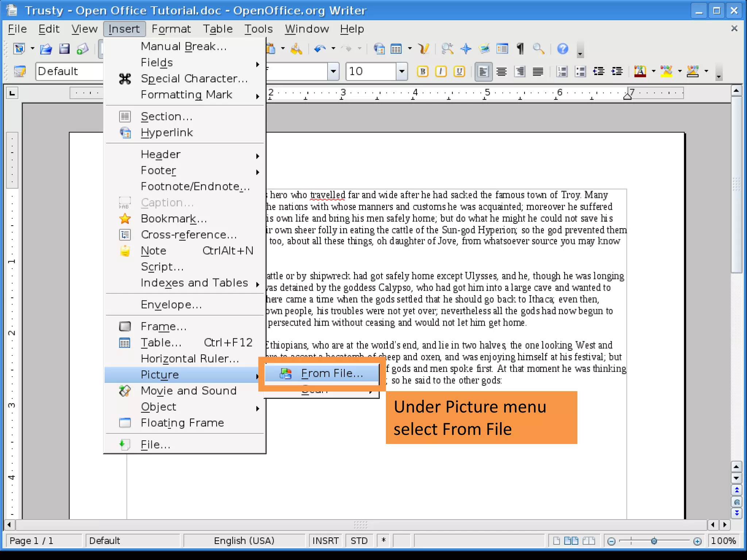This screenshot has width=747, height=560.
Task: Click the Zoom magnifier icon
Action: [x=539, y=48]
